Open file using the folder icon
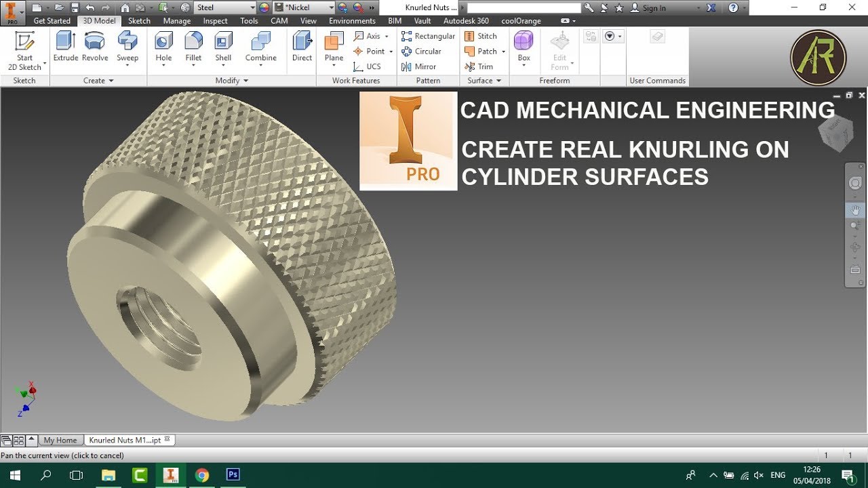The width and height of the screenshot is (868, 488). point(60,7)
